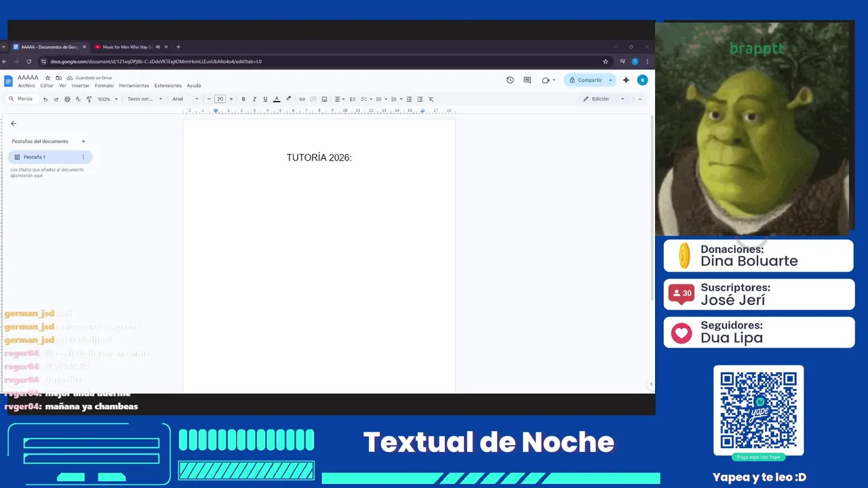Mute the YouTube music browser tab

157,47
